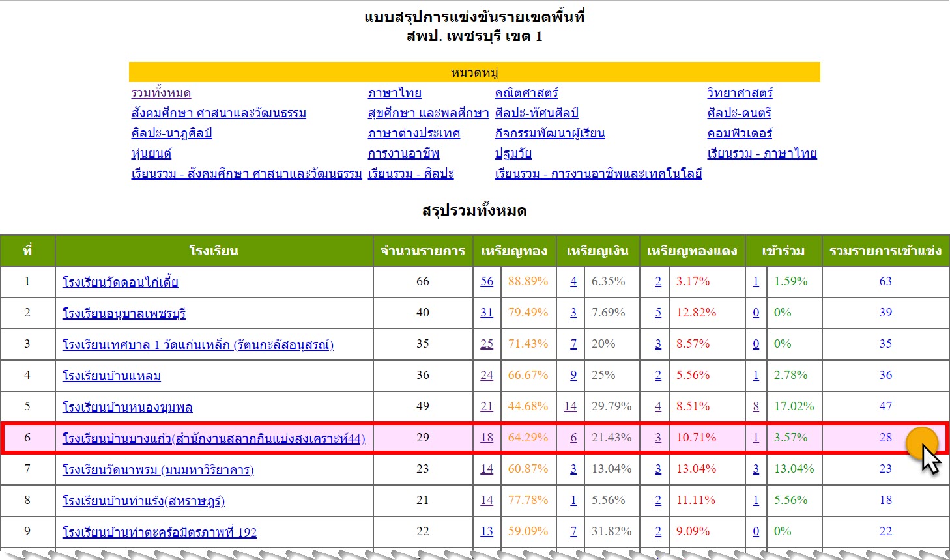The height and width of the screenshot is (560, 950).
Task: Click bronze medal count 4 for บ้านหนองชุมพล
Action: pyautogui.click(x=658, y=406)
